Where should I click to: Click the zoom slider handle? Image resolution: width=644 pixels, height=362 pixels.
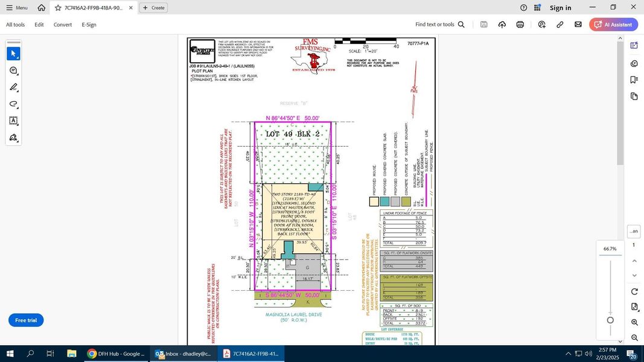(610, 320)
